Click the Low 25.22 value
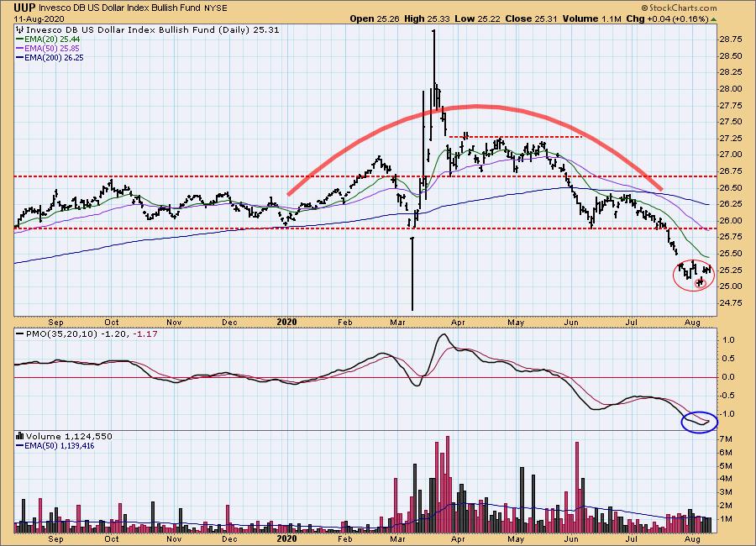 (x=478, y=18)
